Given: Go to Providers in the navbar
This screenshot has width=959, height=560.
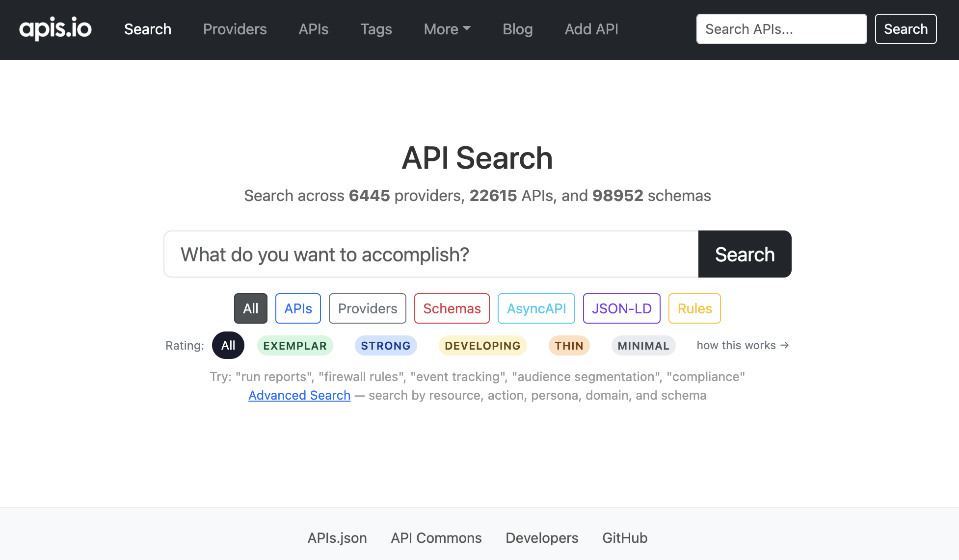Looking at the screenshot, I should 235,29.
